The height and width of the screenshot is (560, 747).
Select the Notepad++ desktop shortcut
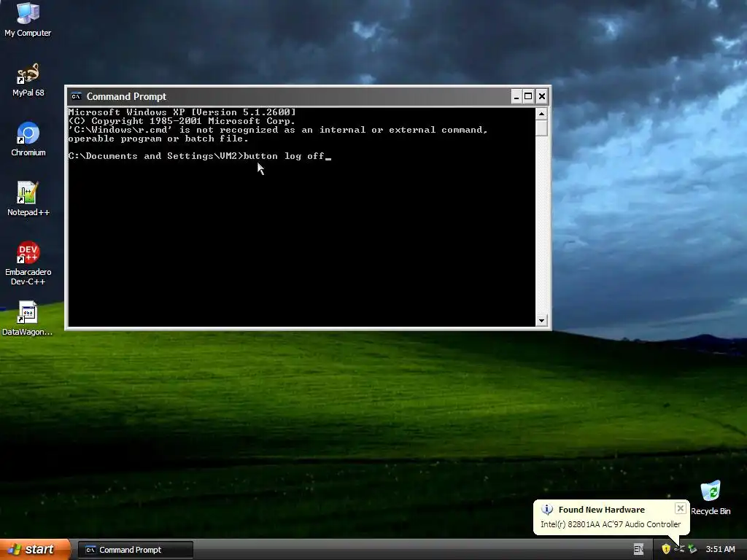(28, 199)
